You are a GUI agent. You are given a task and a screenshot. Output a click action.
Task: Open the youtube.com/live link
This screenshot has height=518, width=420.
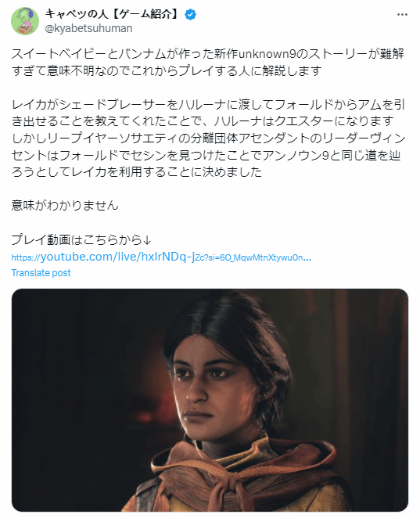pos(161,257)
